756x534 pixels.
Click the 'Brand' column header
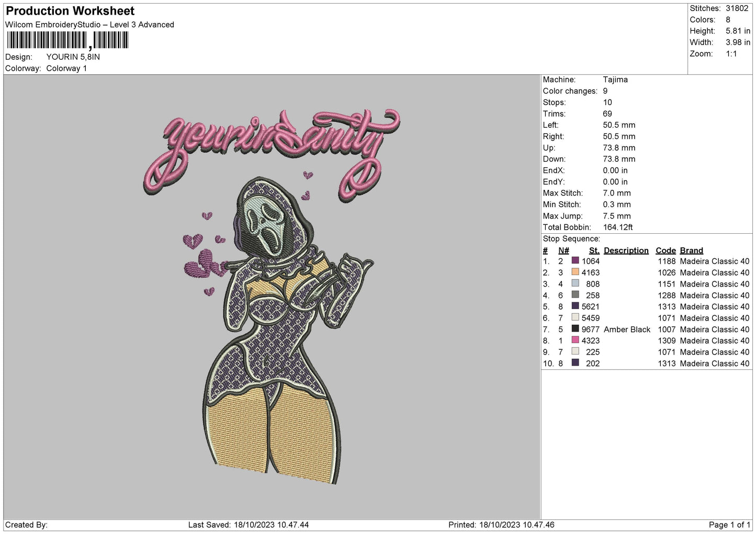pyautogui.click(x=691, y=251)
